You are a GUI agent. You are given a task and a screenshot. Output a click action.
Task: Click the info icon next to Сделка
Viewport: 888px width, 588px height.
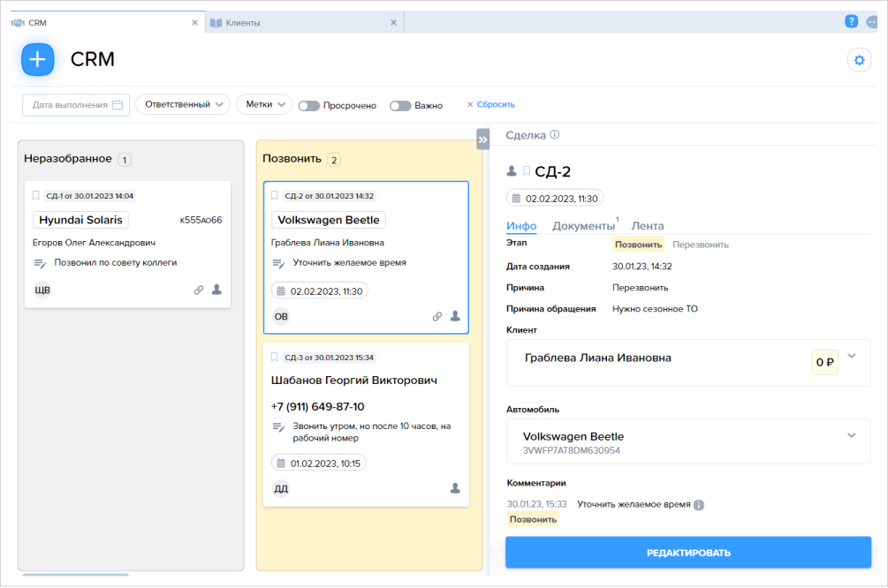click(555, 135)
